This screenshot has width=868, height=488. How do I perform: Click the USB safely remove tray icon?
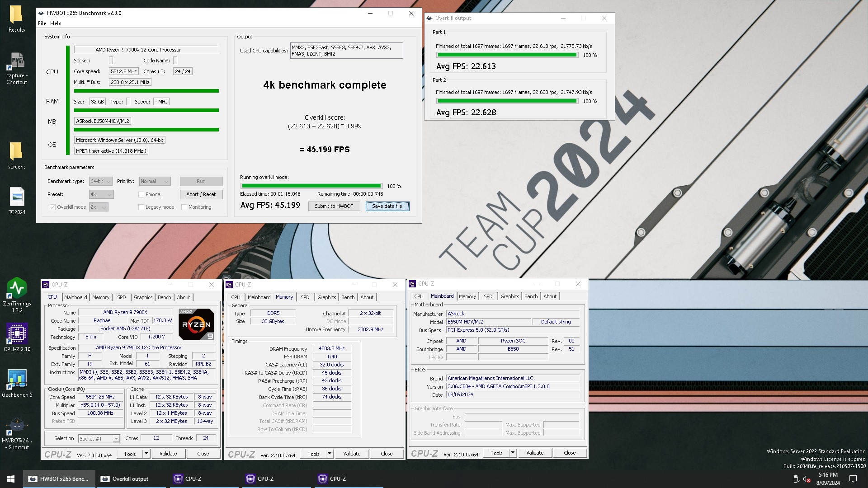pos(796,479)
